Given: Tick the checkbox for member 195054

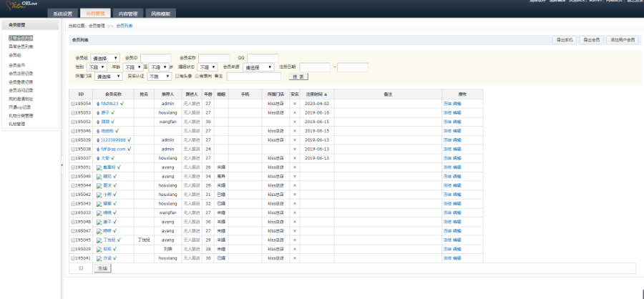Looking at the screenshot, I should pos(73,104).
